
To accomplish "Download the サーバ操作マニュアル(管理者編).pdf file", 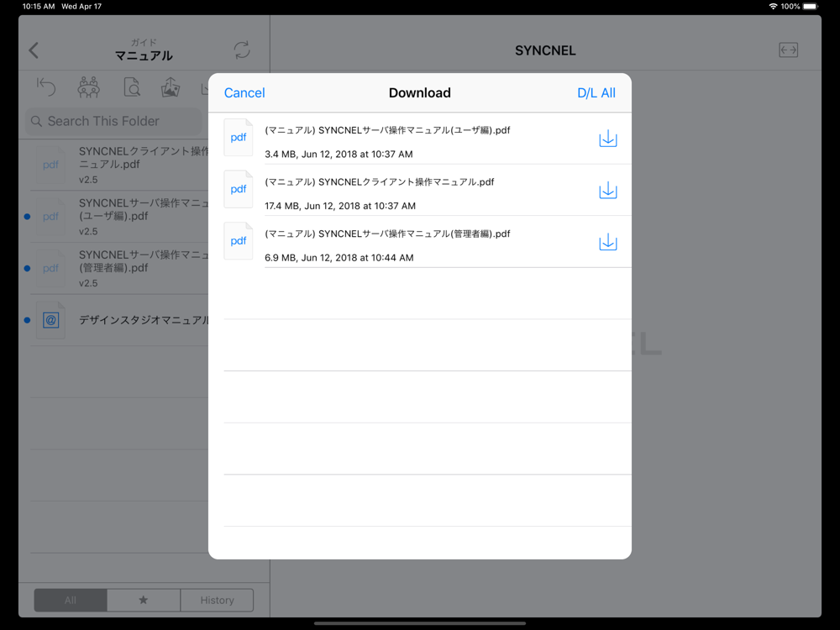I will point(607,242).
